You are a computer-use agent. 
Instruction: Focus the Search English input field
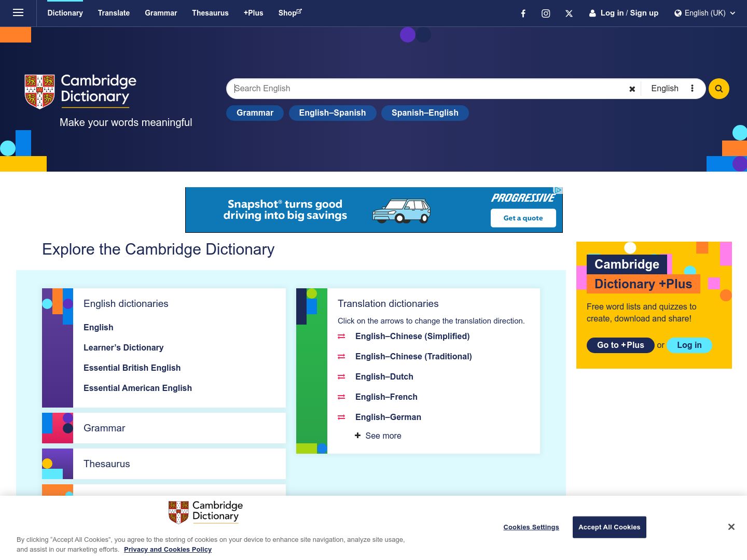click(x=425, y=89)
